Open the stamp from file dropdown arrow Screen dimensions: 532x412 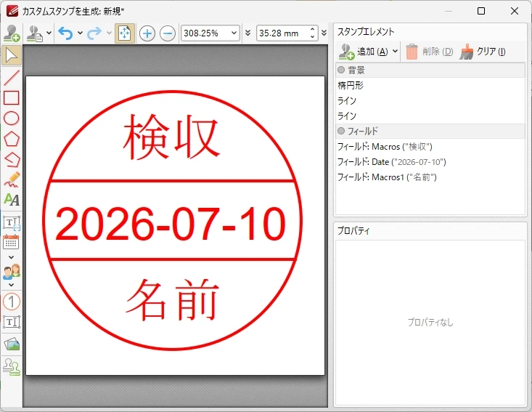pos(49,33)
